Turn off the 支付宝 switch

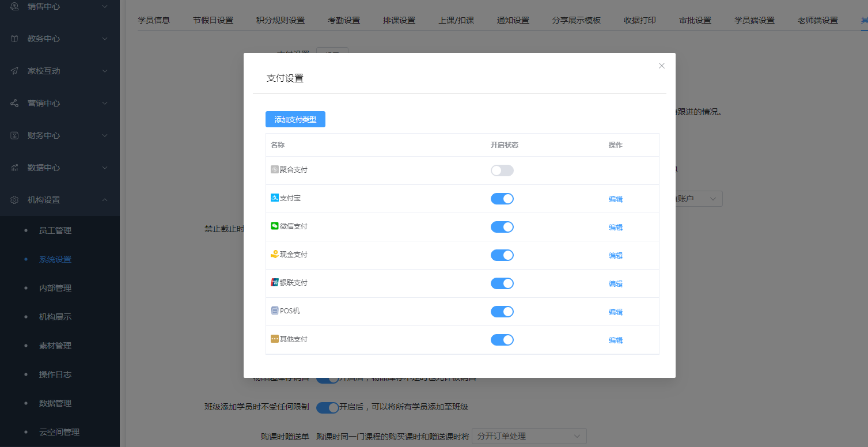click(x=502, y=199)
